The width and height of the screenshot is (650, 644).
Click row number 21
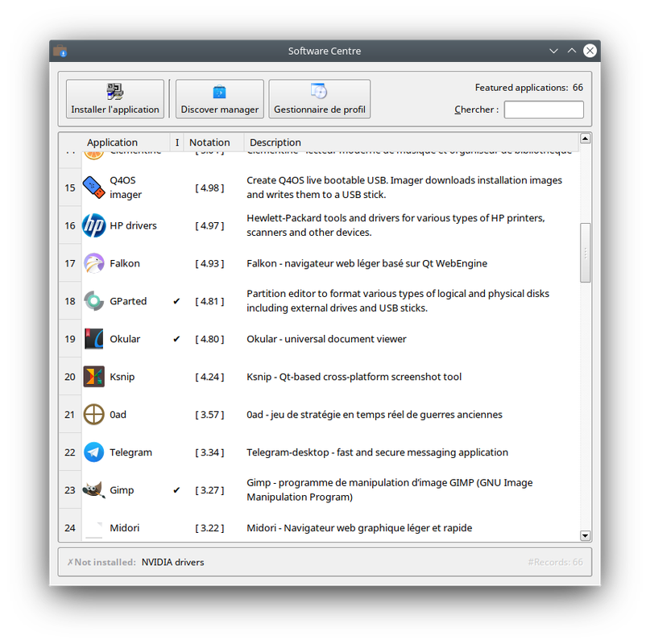70,415
